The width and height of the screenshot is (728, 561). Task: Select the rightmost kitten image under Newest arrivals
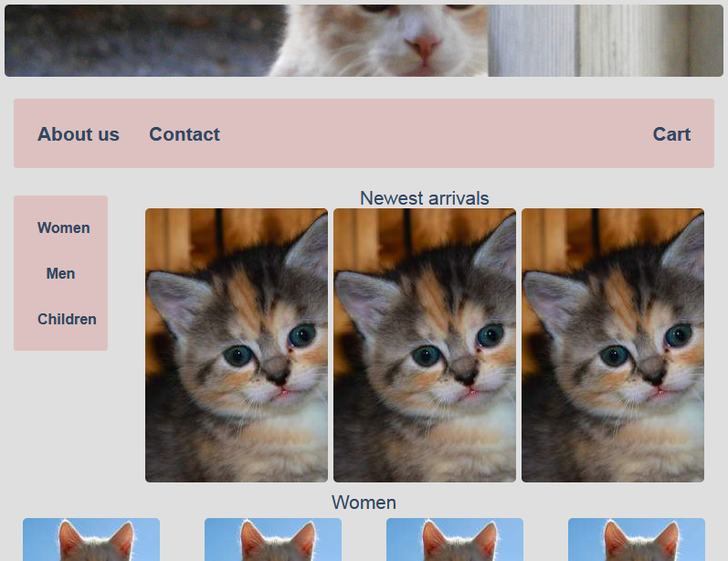(x=613, y=345)
